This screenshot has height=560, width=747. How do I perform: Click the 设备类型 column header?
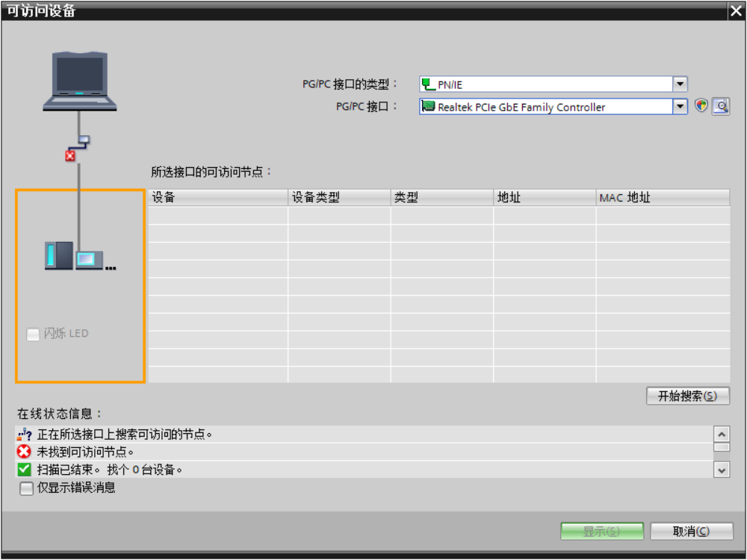click(x=338, y=198)
